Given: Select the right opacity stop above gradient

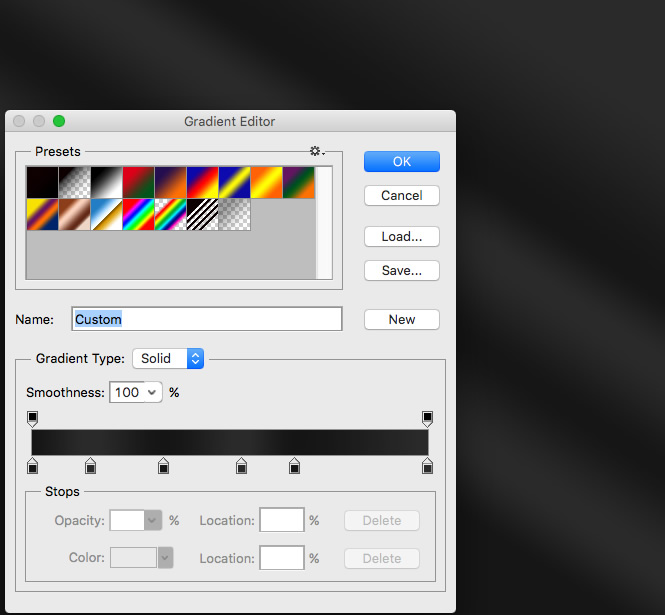Looking at the screenshot, I should (427, 418).
